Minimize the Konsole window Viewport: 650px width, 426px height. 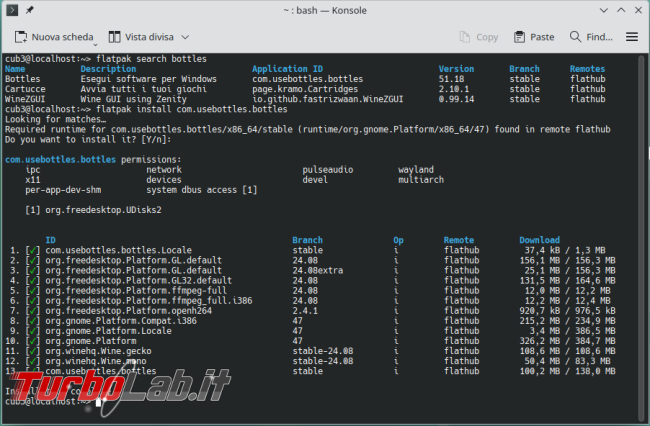pyautogui.click(x=604, y=10)
